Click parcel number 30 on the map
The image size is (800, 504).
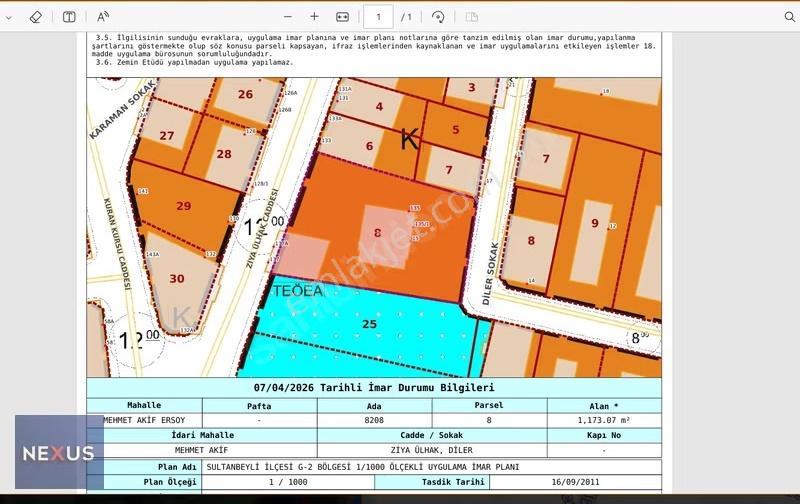177,279
